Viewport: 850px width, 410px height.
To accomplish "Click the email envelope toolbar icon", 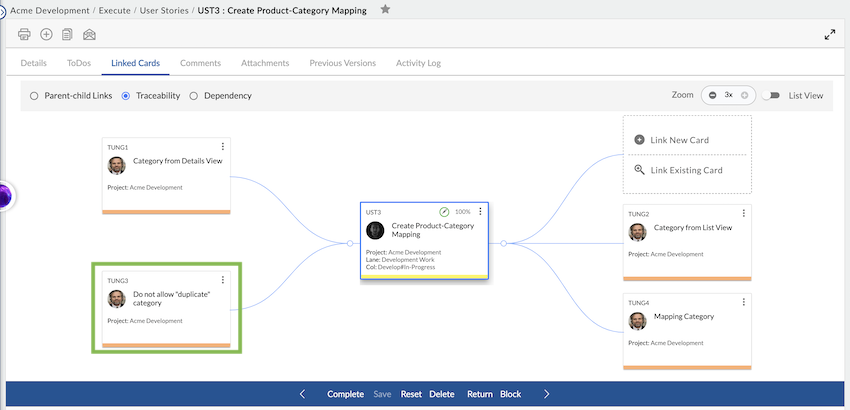I will tap(89, 35).
